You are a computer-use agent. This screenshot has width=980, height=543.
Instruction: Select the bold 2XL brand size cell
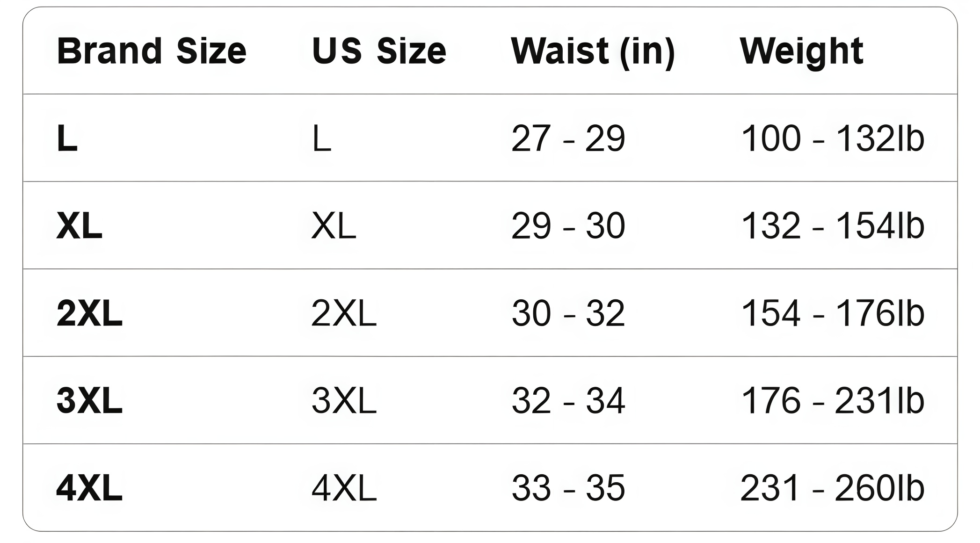[89, 313]
